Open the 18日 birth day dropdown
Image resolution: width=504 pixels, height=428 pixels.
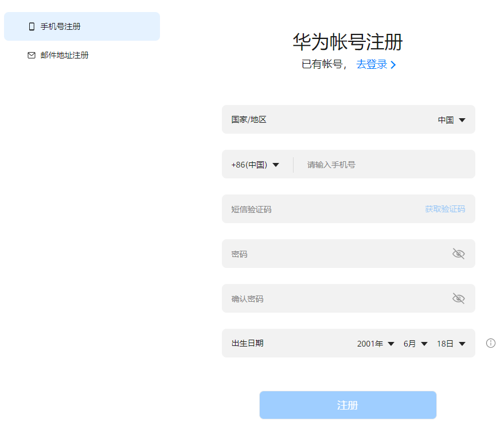[451, 344]
